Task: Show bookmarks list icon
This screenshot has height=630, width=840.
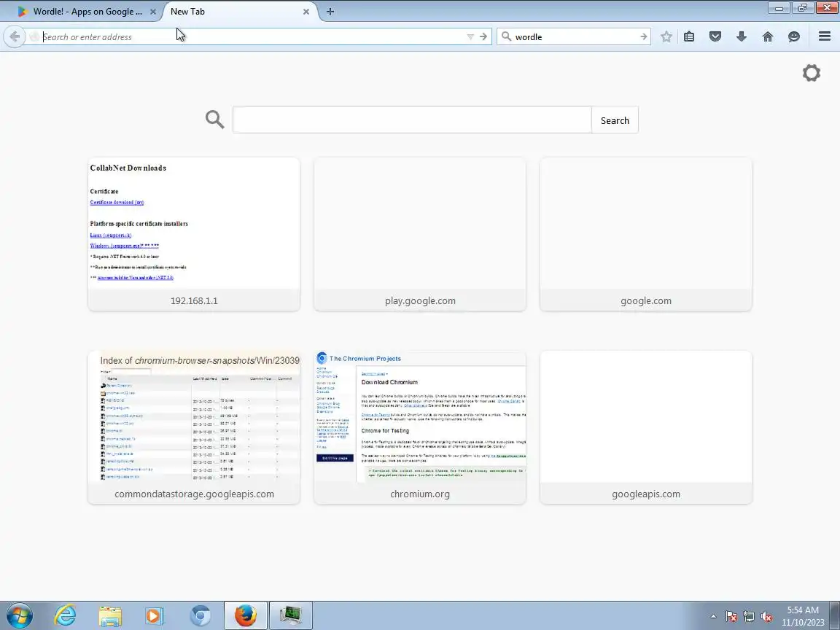Action: click(689, 36)
